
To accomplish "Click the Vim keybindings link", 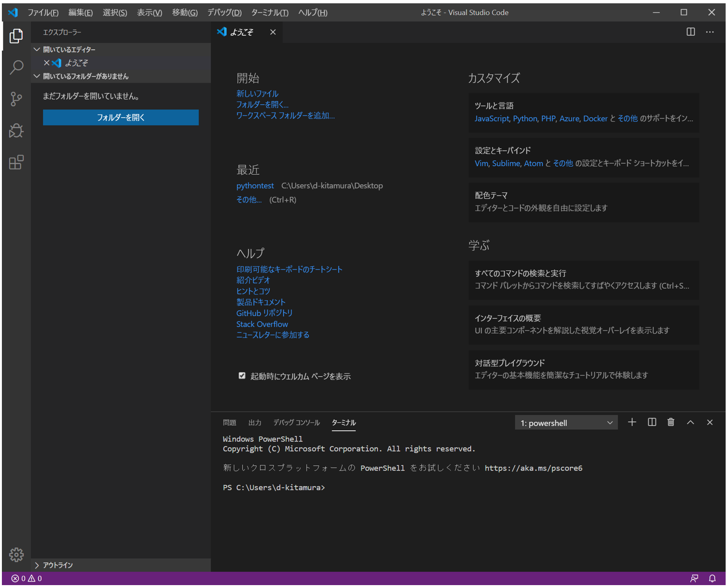I will coord(482,163).
